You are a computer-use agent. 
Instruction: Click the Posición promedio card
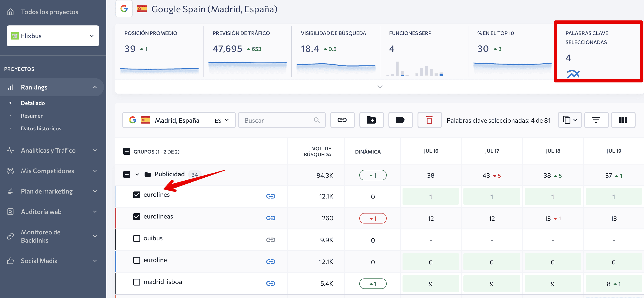tap(159, 51)
